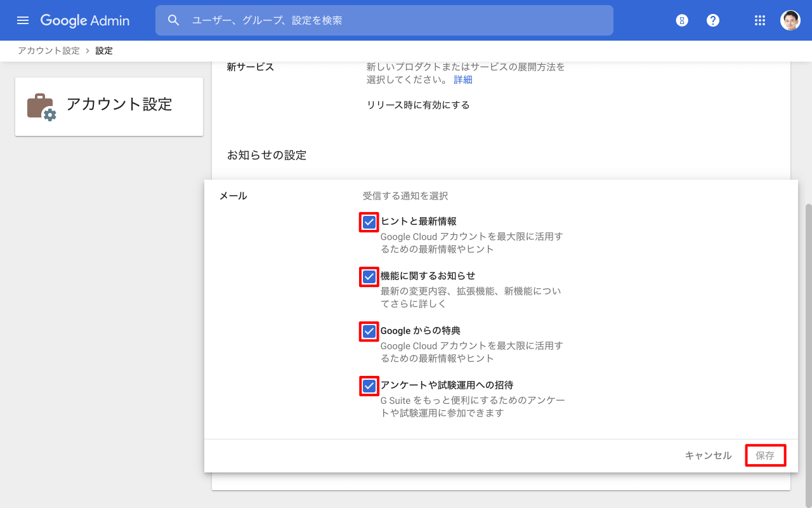The height and width of the screenshot is (508, 812).
Task: Click the 設定 breadcrumb item
Action: [x=104, y=51]
